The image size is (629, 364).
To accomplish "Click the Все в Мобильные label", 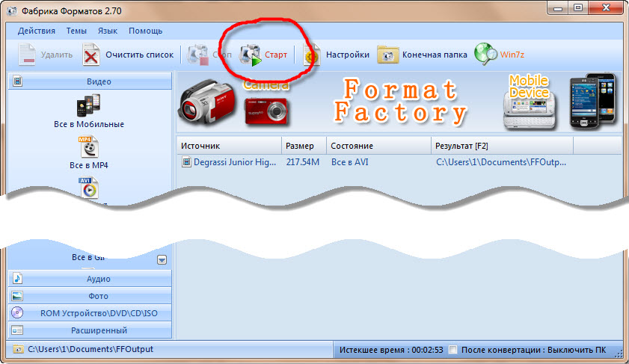I will (x=89, y=124).
